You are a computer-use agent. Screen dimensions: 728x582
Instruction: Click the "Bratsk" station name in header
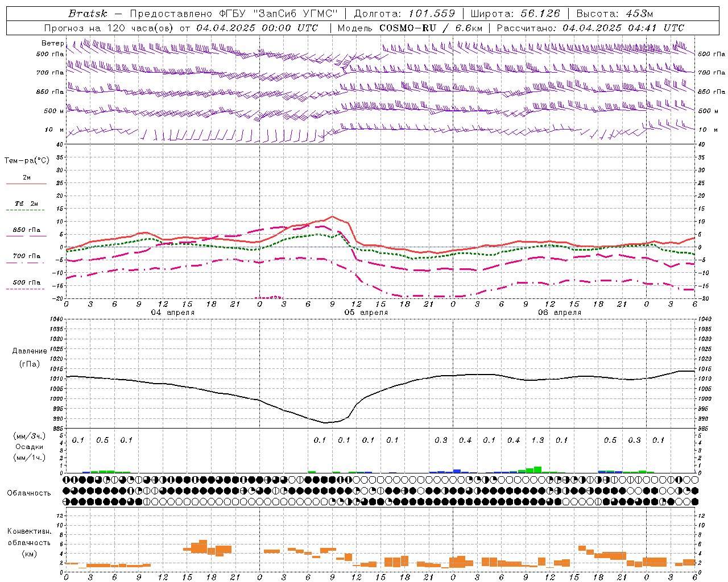pyautogui.click(x=88, y=14)
